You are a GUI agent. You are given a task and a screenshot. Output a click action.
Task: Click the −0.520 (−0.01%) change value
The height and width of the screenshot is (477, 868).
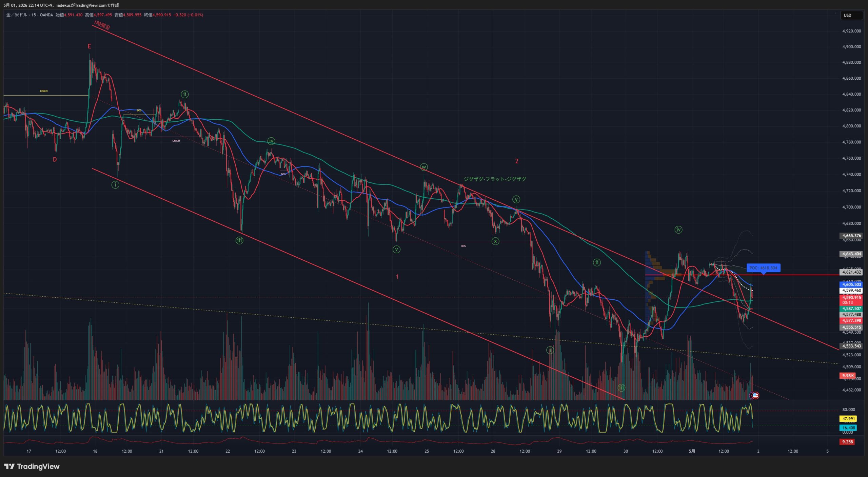coord(188,15)
